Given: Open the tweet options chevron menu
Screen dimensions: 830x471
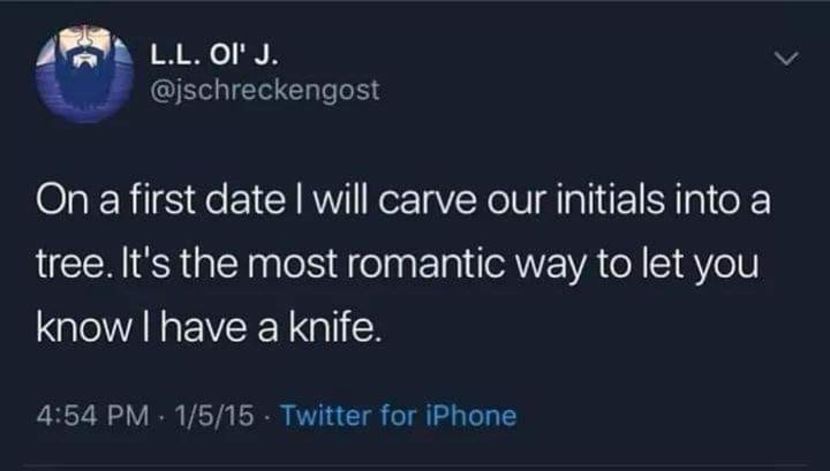Looking at the screenshot, I should click(x=790, y=60).
